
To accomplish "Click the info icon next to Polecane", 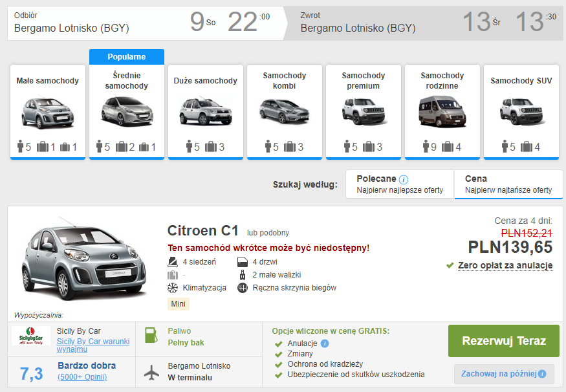I will pos(404,179).
